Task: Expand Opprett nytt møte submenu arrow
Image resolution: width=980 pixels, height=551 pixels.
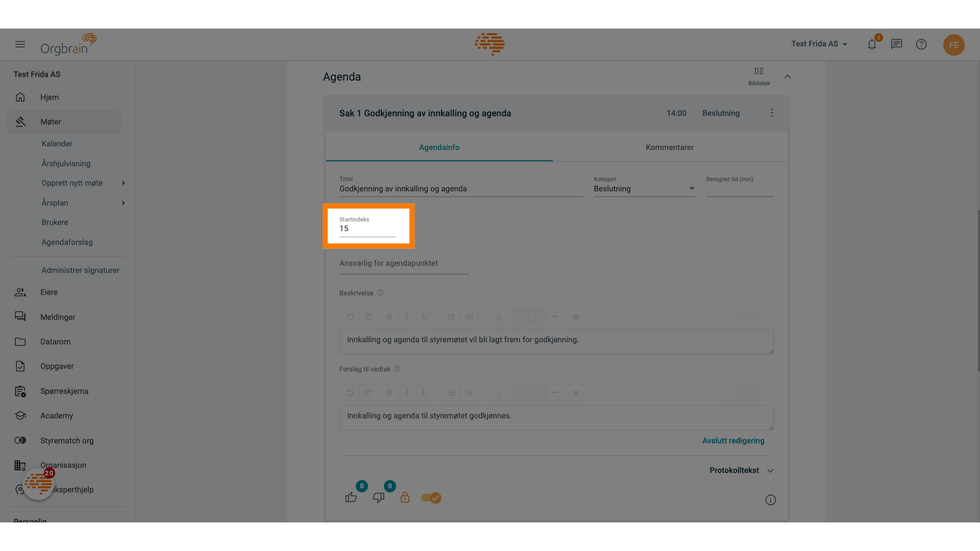Action: tap(124, 183)
